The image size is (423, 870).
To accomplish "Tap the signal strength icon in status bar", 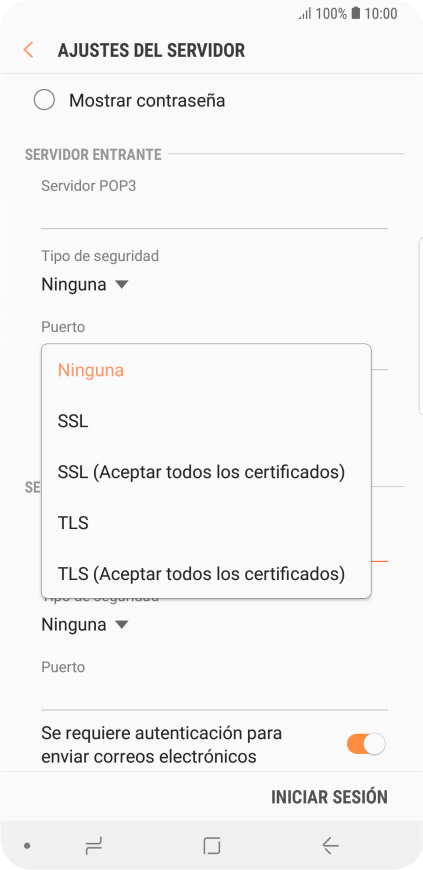I will [305, 14].
